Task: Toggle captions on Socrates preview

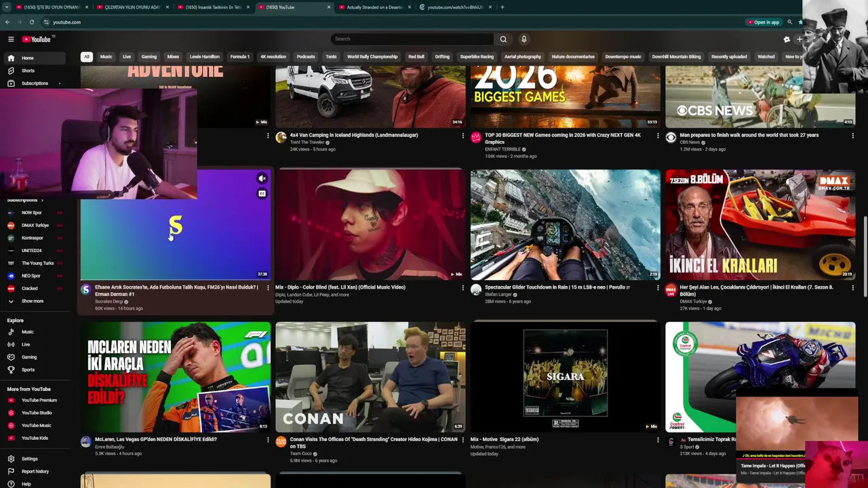Action: (262, 194)
